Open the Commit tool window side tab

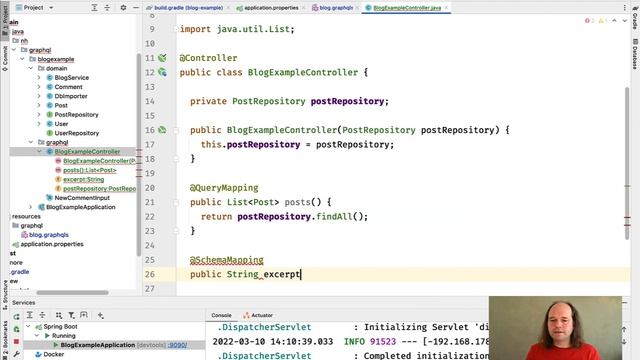pyautogui.click(x=5, y=58)
